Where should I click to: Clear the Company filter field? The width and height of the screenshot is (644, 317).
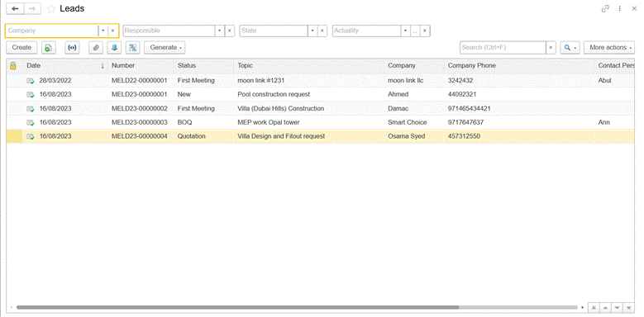pos(113,31)
